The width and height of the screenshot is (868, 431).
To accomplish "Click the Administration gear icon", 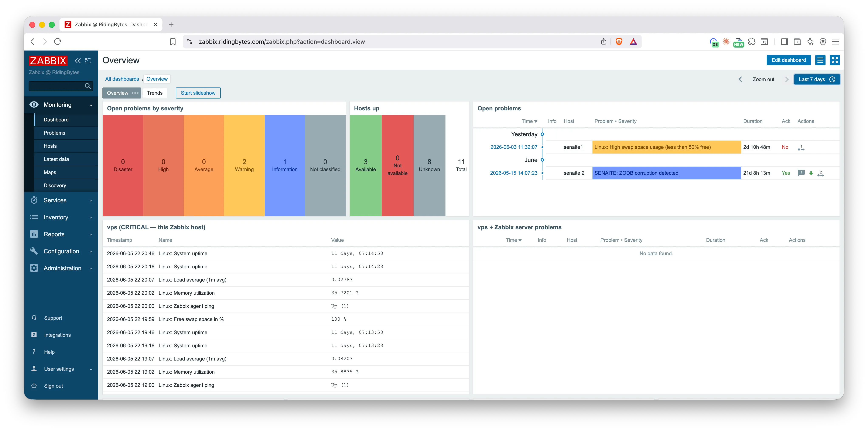I will coord(34,268).
